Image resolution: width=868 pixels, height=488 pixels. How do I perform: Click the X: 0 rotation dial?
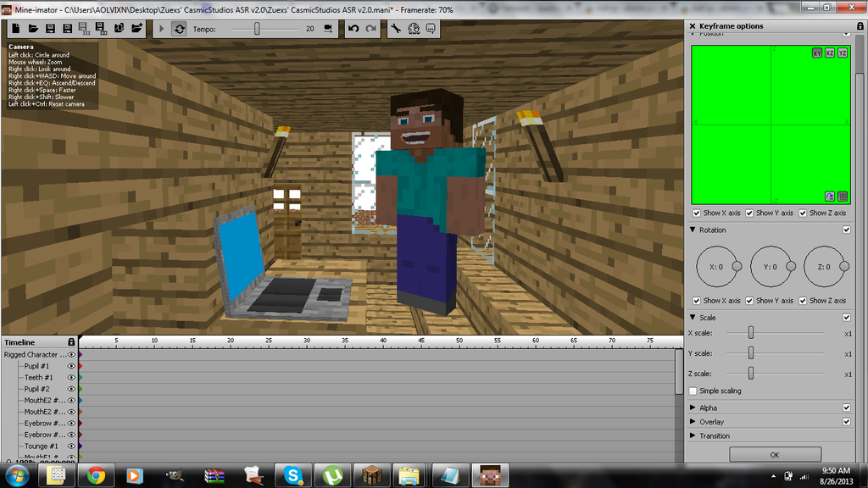pos(717,267)
